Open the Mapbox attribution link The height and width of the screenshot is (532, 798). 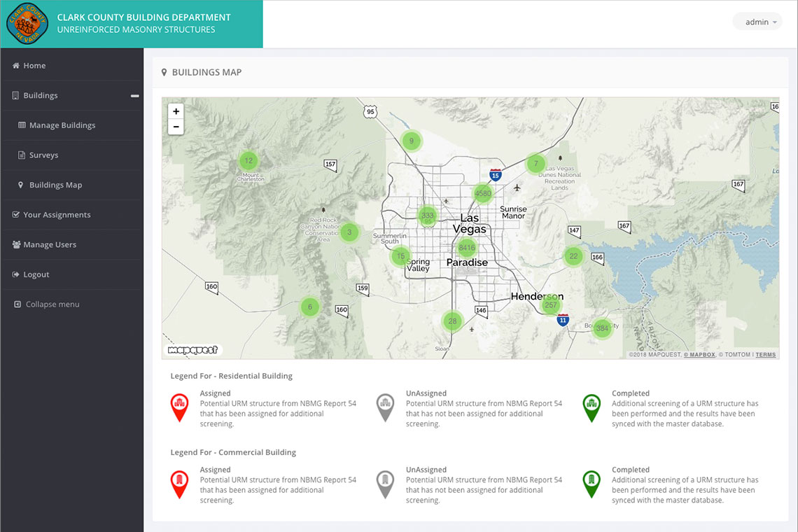tap(699, 355)
